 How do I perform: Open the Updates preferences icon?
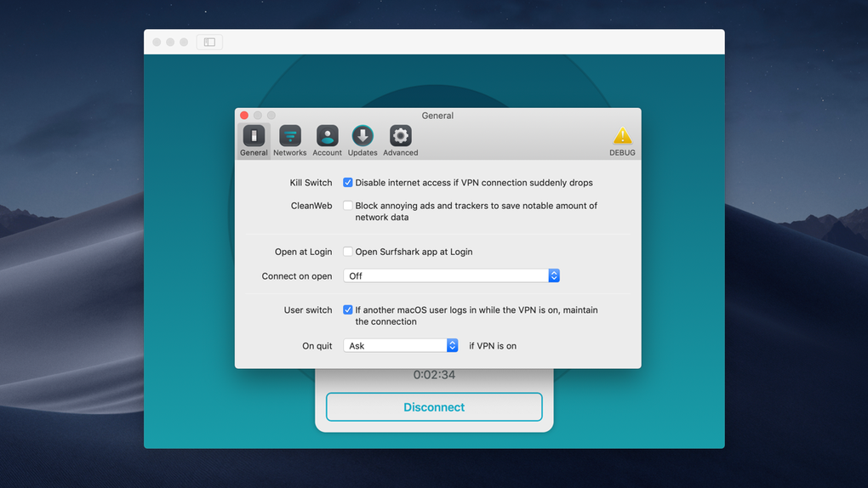coord(363,140)
